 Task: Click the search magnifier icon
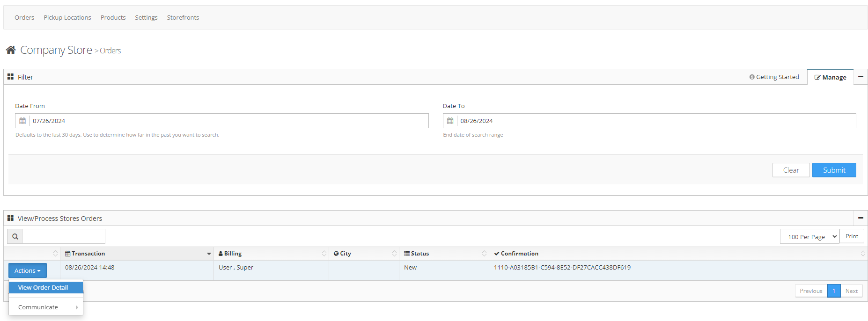point(15,237)
